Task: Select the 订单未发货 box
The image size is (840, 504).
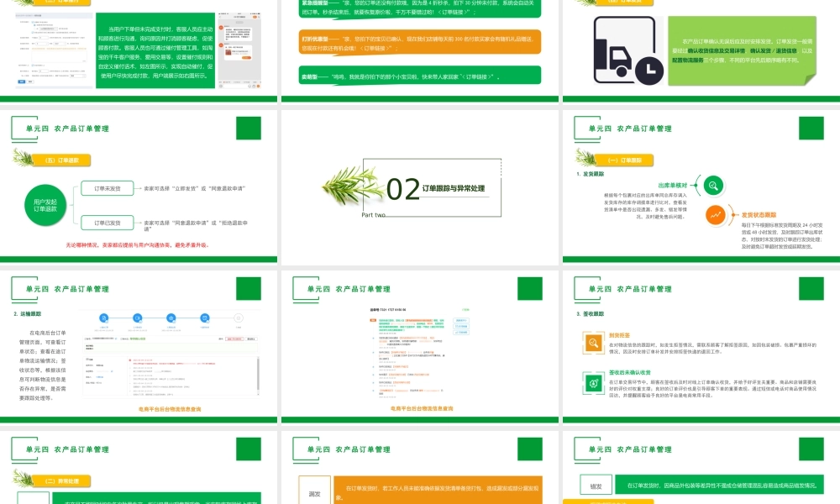Action: click(x=107, y=189)
